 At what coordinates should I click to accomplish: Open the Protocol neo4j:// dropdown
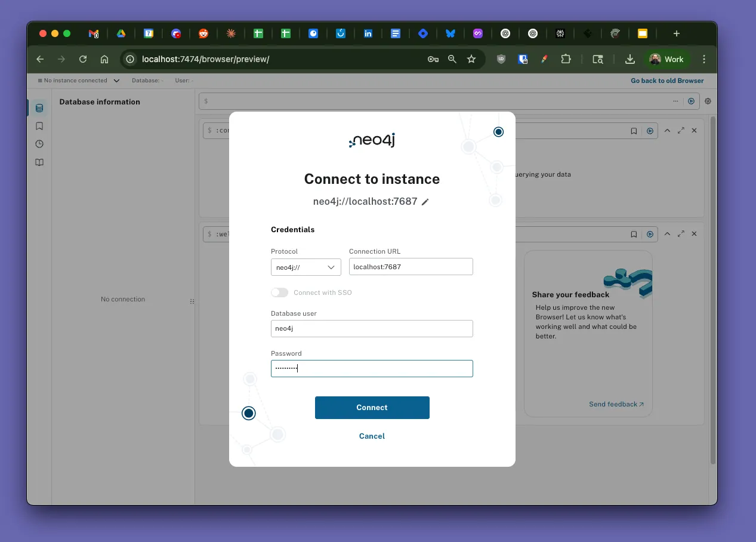pyautogui.click(x=306, y=267)
